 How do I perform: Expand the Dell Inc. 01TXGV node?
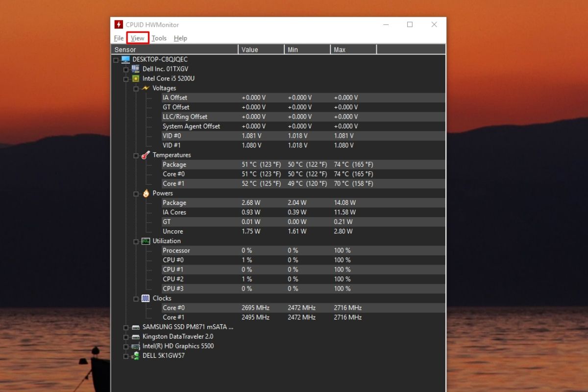point(126,69)
